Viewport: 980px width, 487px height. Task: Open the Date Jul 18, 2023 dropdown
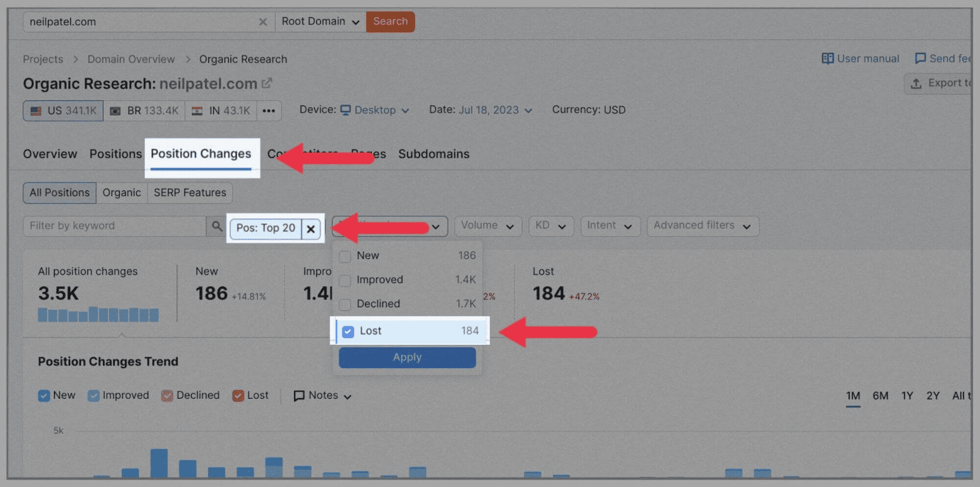tap(496, 110)
